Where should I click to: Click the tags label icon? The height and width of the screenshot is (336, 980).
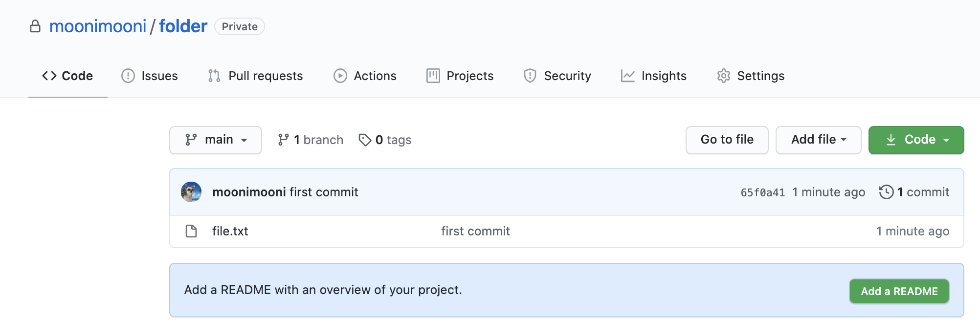point(365,140)
